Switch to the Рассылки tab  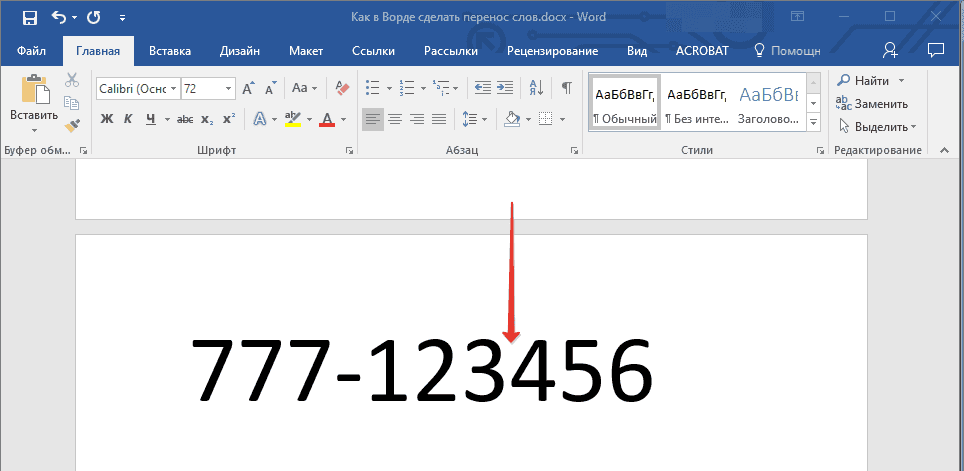pos(451,51)
